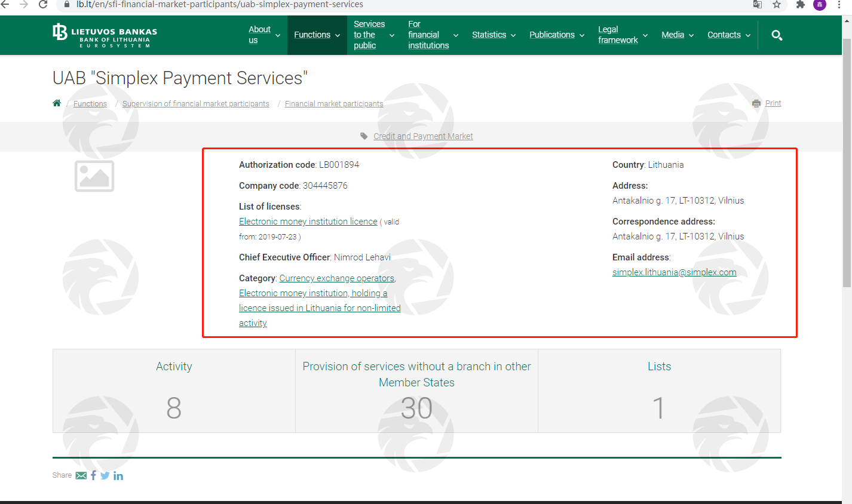Click the translate page icon in the address bar
Image resolution: width=852 pixels, height=504 pixels.
758,4
